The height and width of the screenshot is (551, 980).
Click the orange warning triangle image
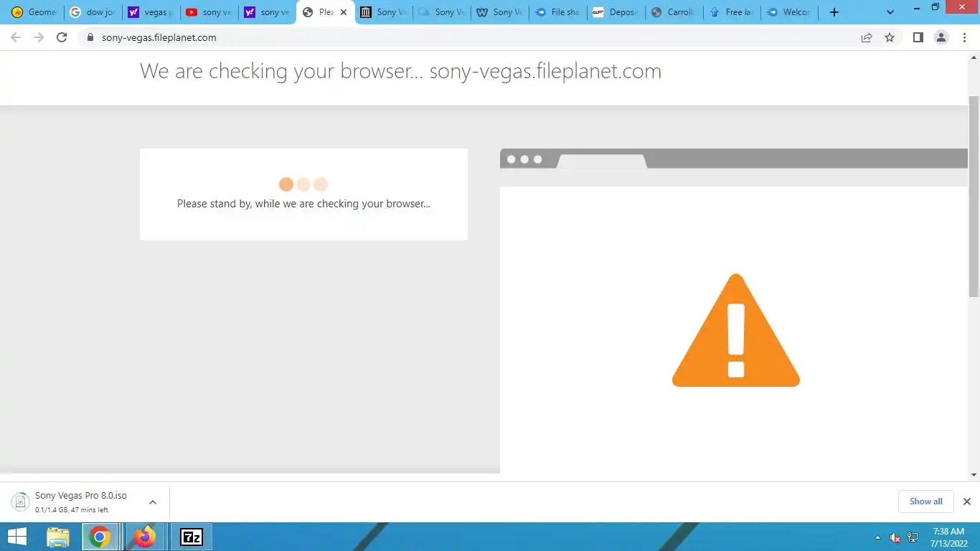[x=736, y=330]
